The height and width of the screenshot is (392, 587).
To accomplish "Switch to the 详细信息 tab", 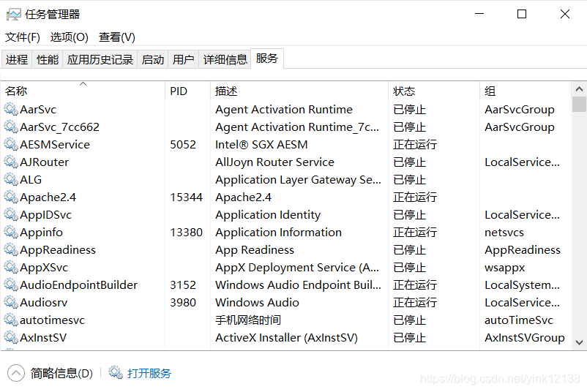I will (225, 59).
